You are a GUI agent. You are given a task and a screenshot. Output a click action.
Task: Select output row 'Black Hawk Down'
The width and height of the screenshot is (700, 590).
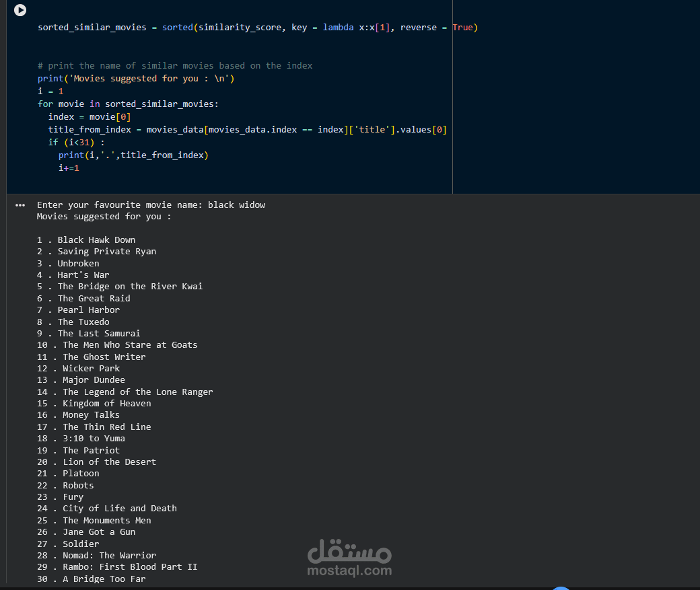click(86, 240)
